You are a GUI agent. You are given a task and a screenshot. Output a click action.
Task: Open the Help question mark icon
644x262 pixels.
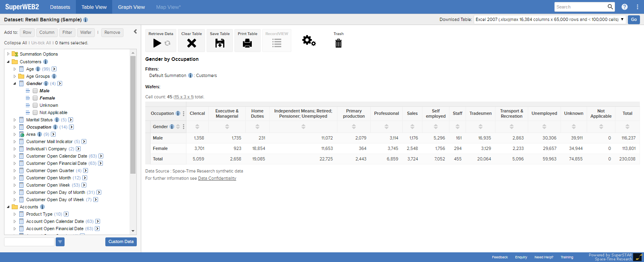tap(625, 7)
